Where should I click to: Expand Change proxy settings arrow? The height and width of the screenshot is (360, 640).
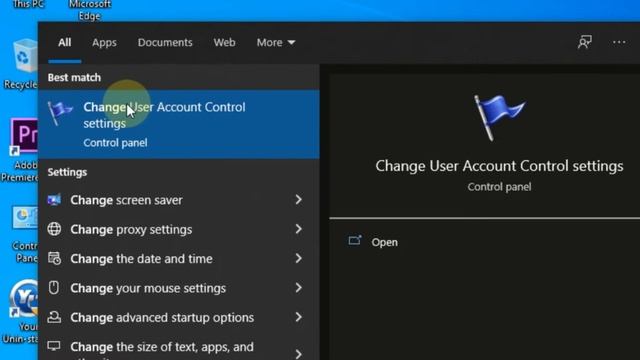point(299,229)
